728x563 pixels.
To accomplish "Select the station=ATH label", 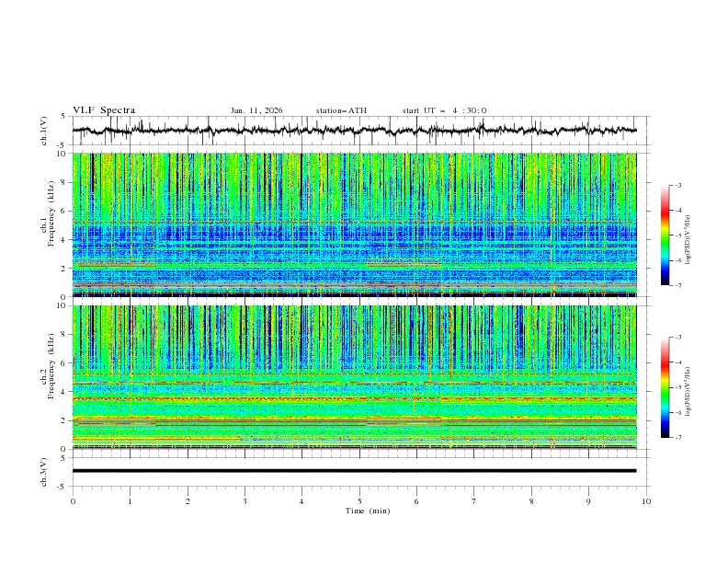I will point(341,110).
